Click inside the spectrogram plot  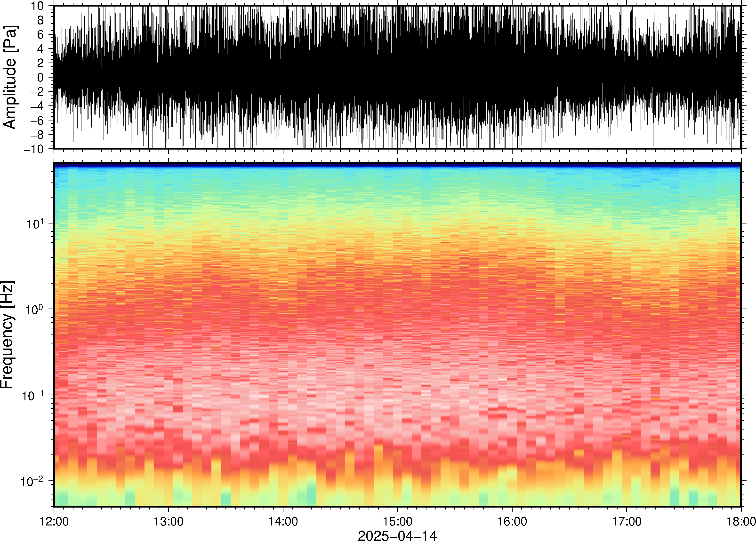tap(397, 335)
